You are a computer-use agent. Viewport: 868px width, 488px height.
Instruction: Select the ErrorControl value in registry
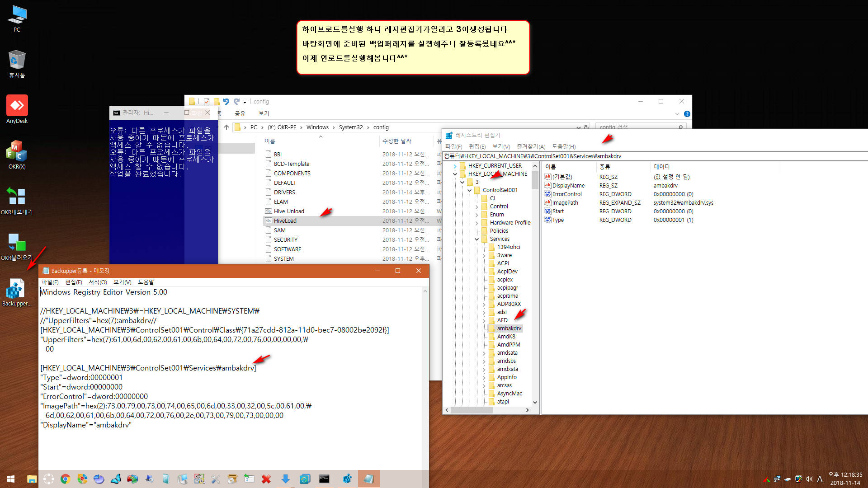[567, 194]
